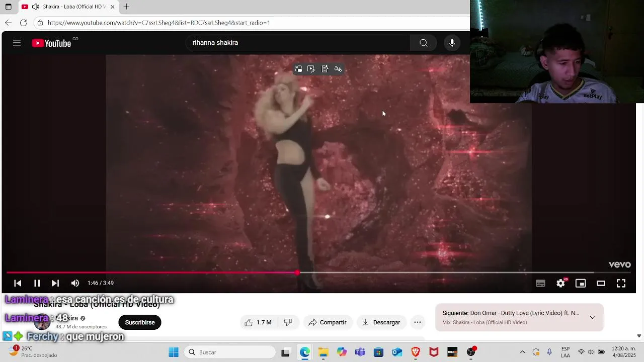The height and width of the screenshot is (362, 644).
Task: Like the video with 1.7 M
Action: click(258, 322)
